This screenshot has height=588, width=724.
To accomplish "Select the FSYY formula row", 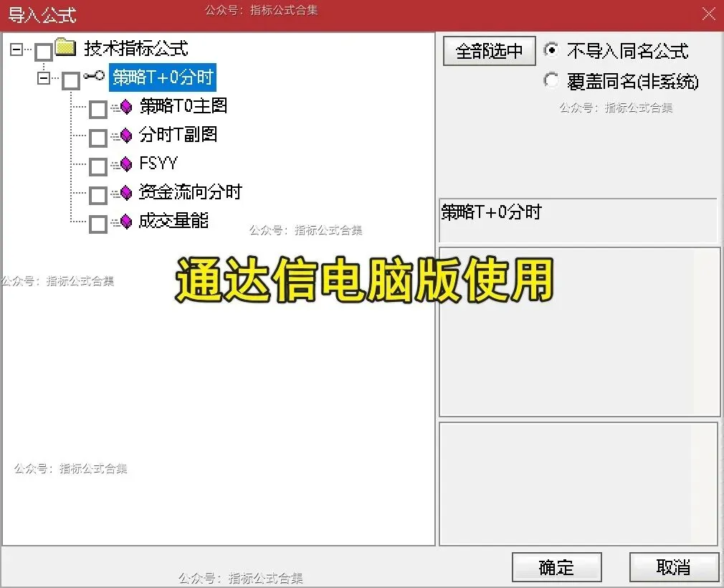I will point(158,163).
